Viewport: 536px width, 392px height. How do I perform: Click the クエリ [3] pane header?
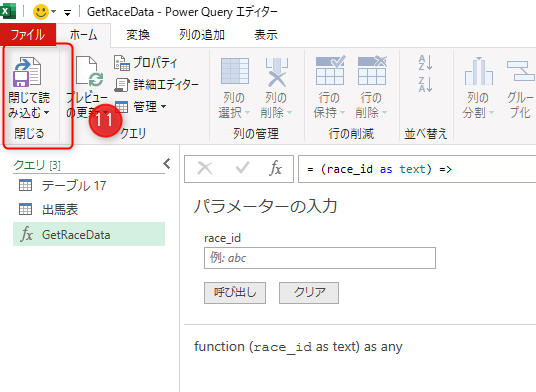[x=37, y=165]
